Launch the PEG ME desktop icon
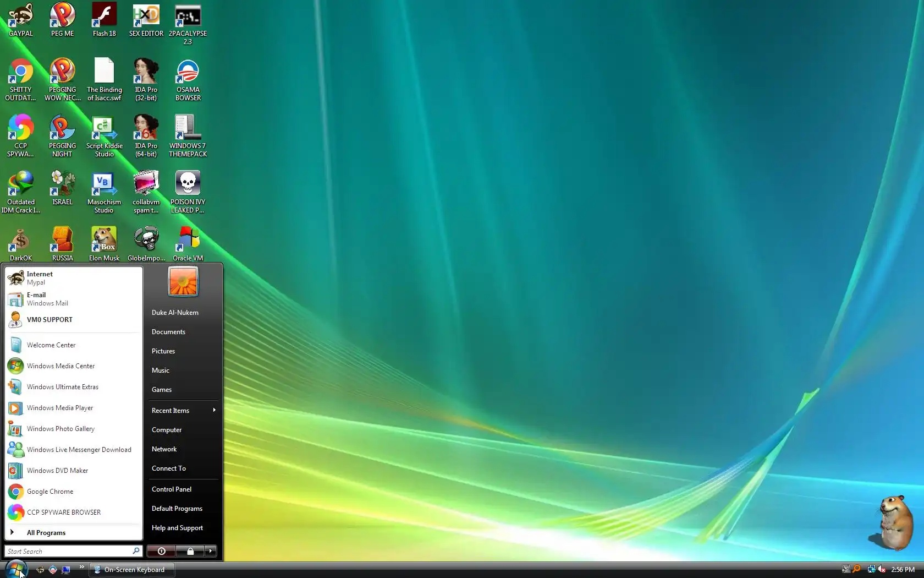This screenshot has width=924, height=578. tap(62, 20)
